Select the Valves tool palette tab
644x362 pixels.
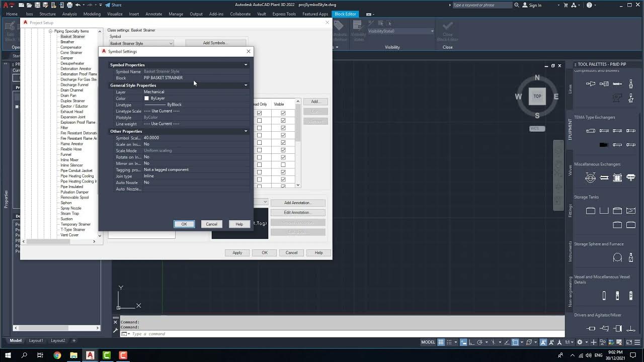pos(570,170)
